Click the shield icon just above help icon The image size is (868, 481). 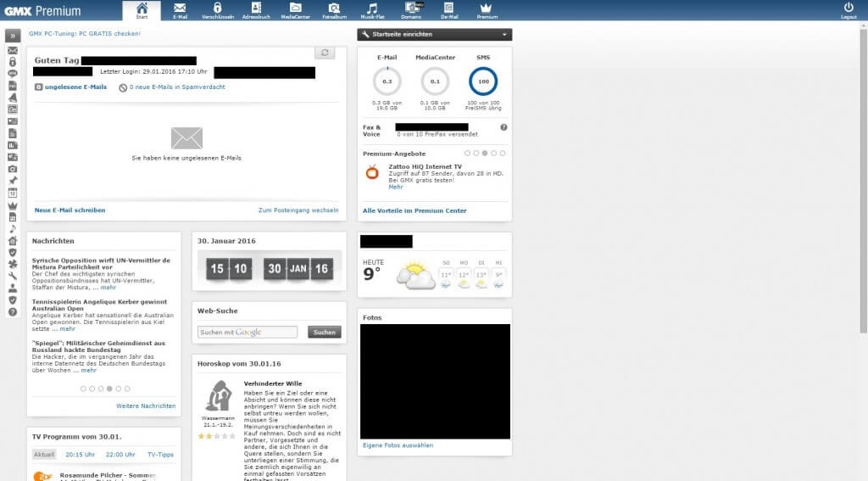pyautogui.click(x=12, y=299)
